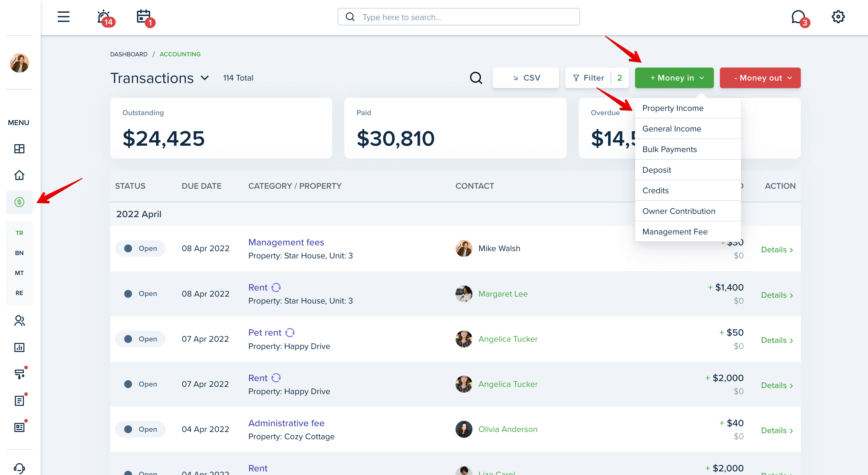868x475 pixels.
Task: Click '114 Total' count text
Action: pos(238,78)
